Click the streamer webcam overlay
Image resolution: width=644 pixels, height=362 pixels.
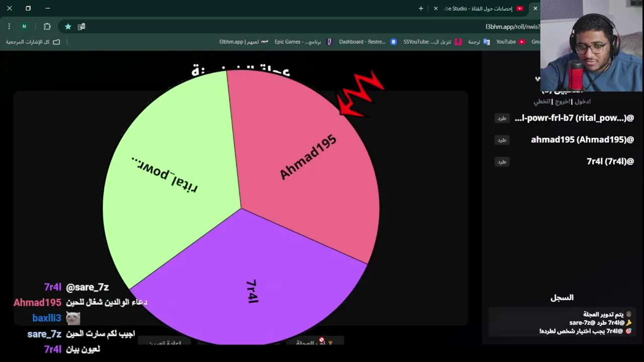click(592, 46)
